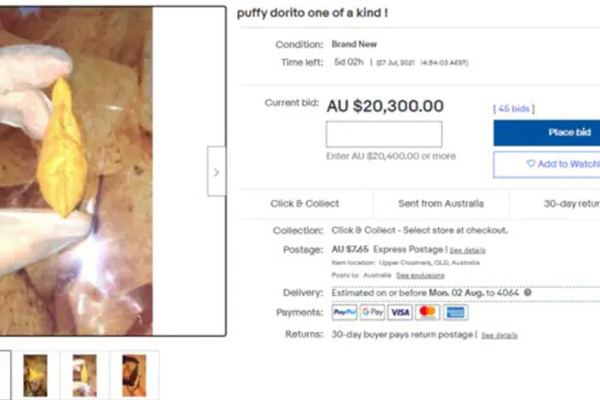Image resolution: width=600 pixels, height=400 pixels.
Task: Click the Visa card icon
Action: 400,312
